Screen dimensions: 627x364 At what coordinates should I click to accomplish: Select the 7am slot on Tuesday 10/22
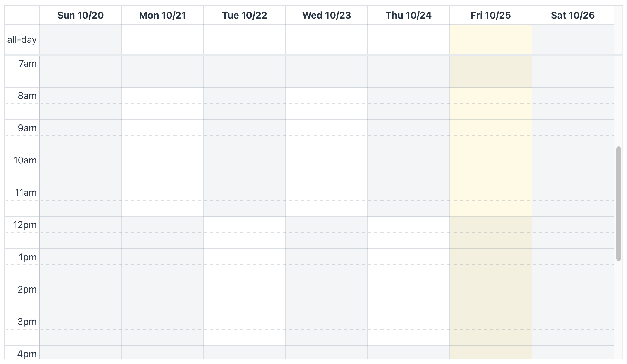pos(244,64)
